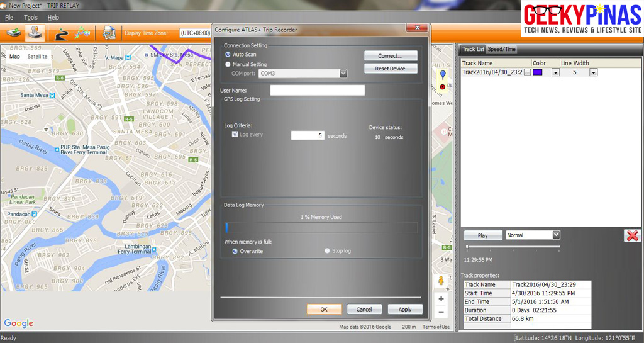Switch to the Track List tab
This screenshot has height=343, width=644.
(473, 49)
